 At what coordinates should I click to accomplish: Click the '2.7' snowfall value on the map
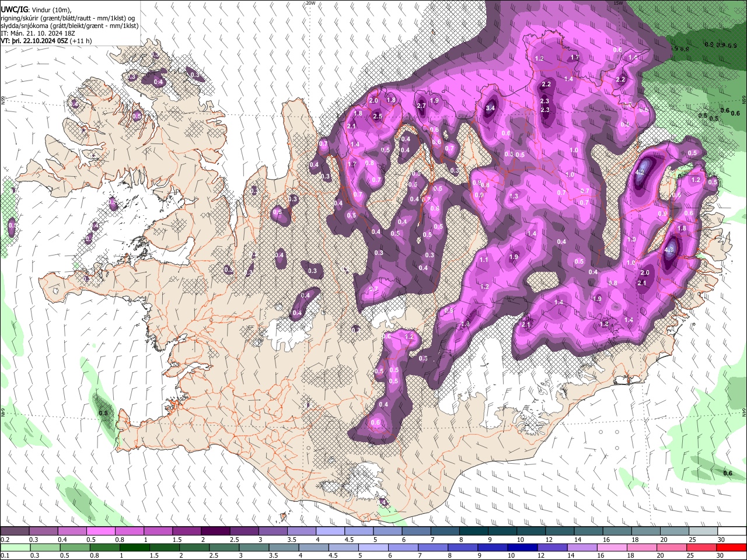tap(421, 106)
